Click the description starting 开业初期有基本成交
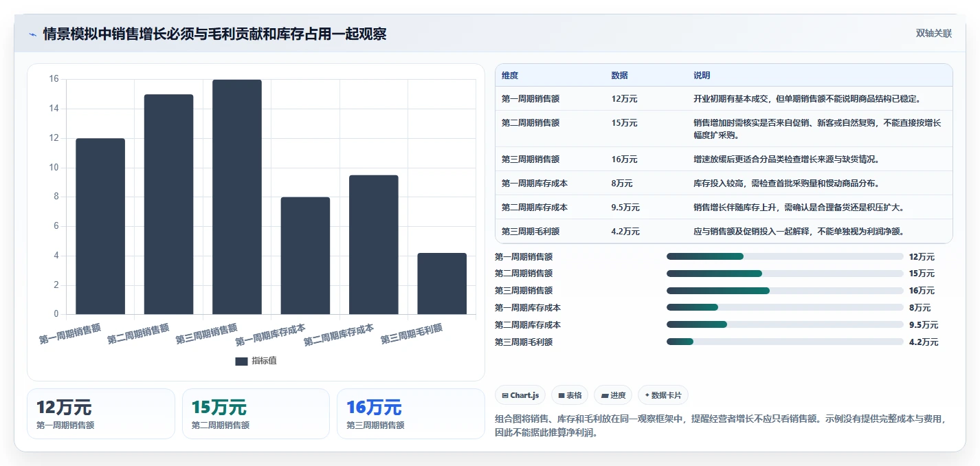Viewport: 980px width, 466px height. tap(807, 99)
